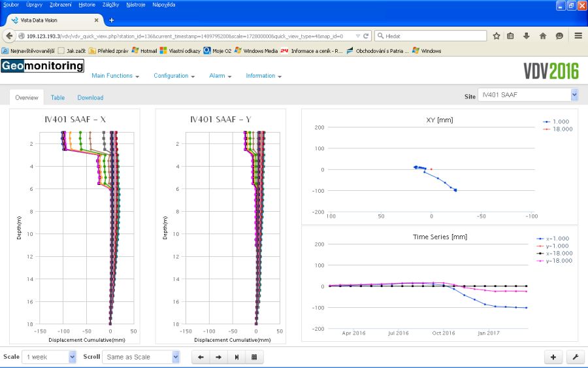Open Úpravy menu
The image size is (588, 368).
click(34, 5)
